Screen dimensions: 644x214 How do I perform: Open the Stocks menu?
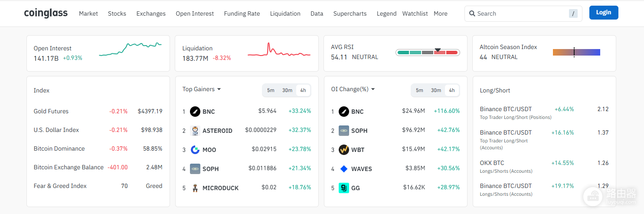click(x=117, y=13)
